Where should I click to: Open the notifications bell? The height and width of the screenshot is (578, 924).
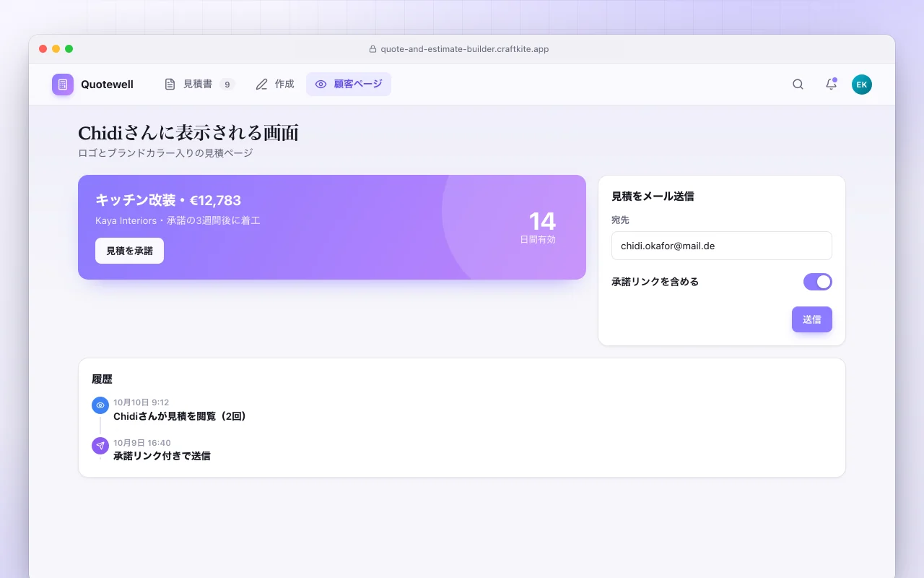click(831, 85)
